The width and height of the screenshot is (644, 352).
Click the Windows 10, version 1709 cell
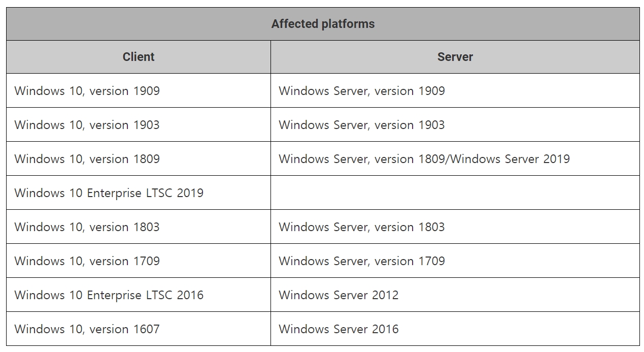tap(87, 261)
